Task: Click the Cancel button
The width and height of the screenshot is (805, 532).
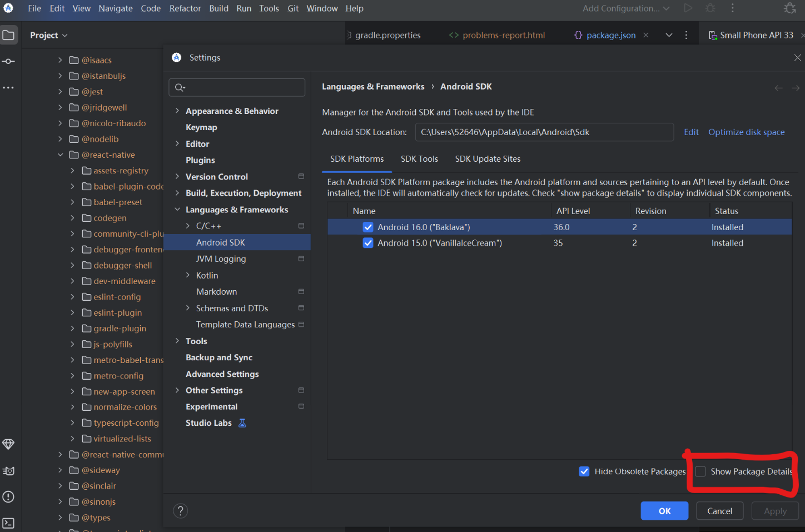Action: [x=719, y=511]
